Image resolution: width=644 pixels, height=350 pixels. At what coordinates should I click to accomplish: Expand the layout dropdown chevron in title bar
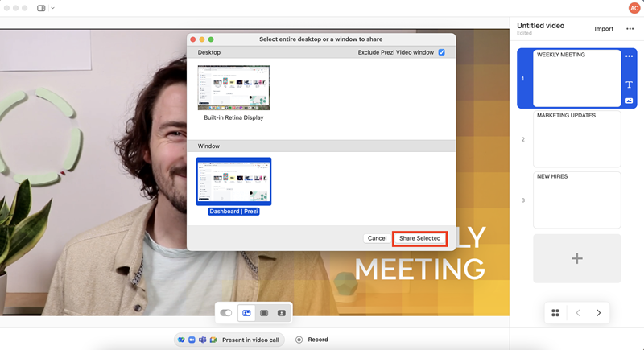[x=53, y=8]
